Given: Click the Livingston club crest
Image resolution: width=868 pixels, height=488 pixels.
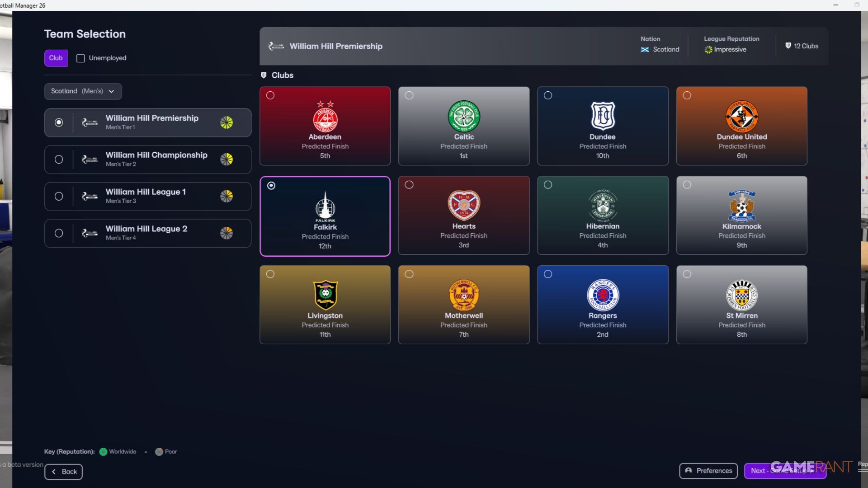Looking at the screenshot, I should (x=325, y=295).
